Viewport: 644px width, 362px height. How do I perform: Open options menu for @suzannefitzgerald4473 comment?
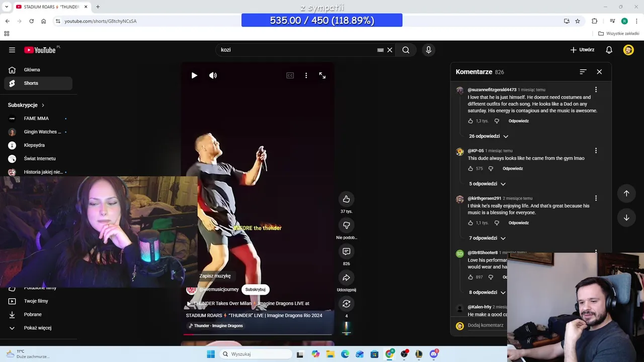click(x=596, y=90)
